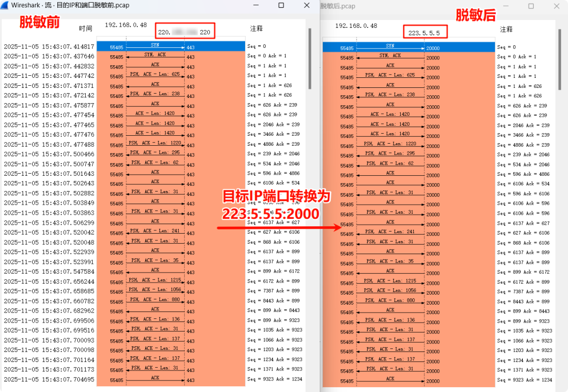The width and height of the screenshot is (568, 392).
Task: Select the highlighted SYN row in right flow
Action: pos(409,47)
